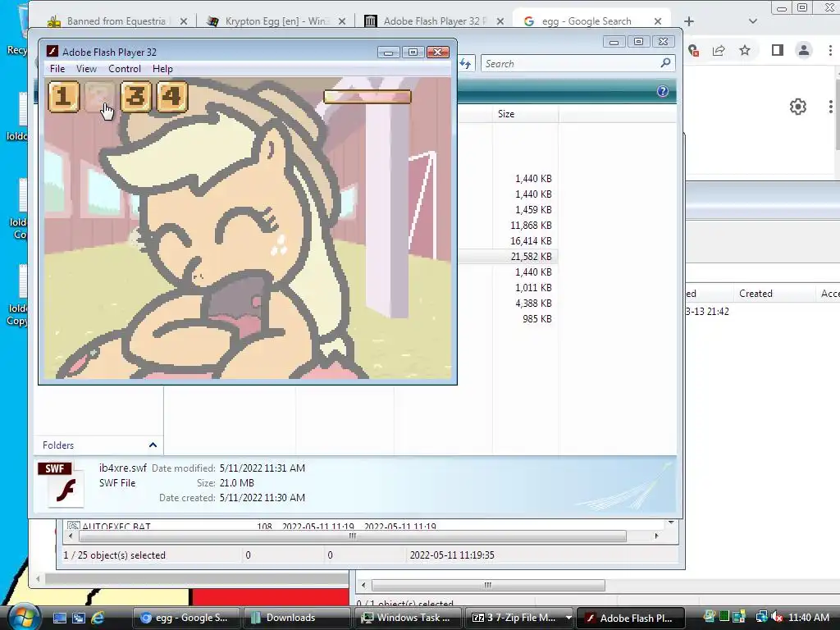This screenshot has width=840, height=630.
Task: Select the 1,011 KB size entry
Action: click(533, 288)
